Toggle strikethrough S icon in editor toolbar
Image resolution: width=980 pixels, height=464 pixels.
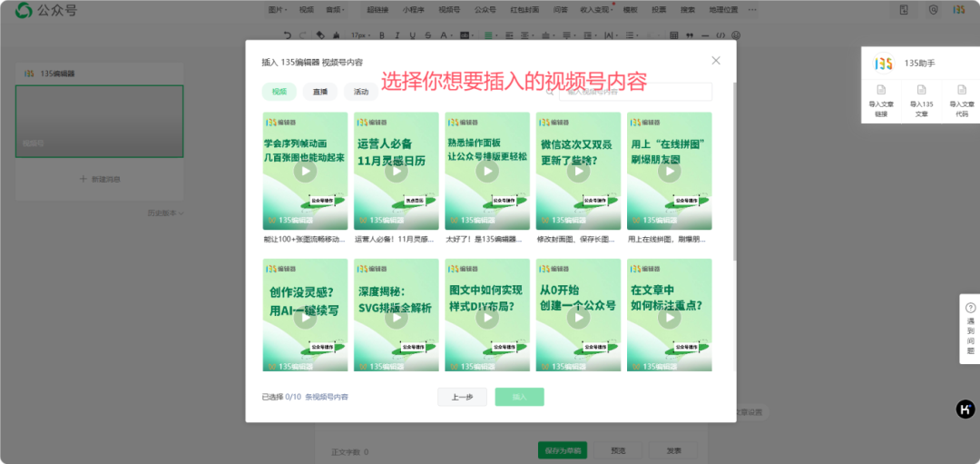pos(428,35)
